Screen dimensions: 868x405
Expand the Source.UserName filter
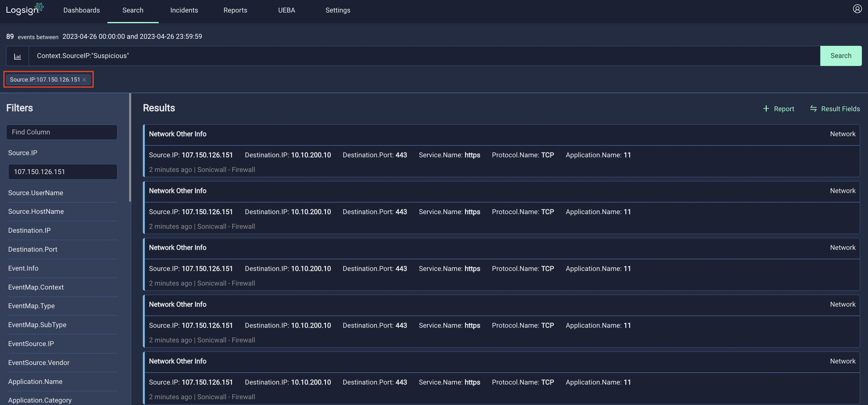[x=35, y=193]
